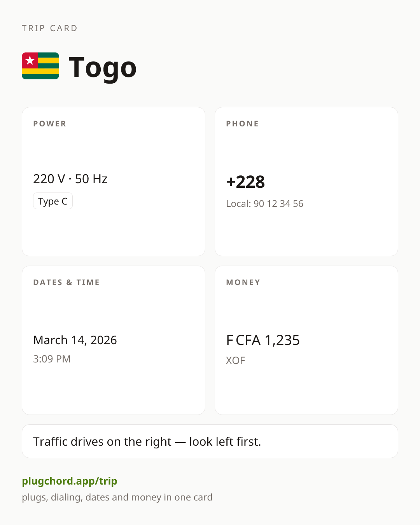420x525 pixels.
Task: Click the MONEY card heading
Action: 243,282
